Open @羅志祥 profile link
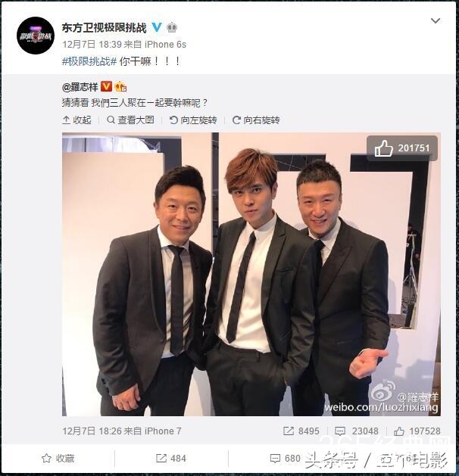 click(80, 88)
